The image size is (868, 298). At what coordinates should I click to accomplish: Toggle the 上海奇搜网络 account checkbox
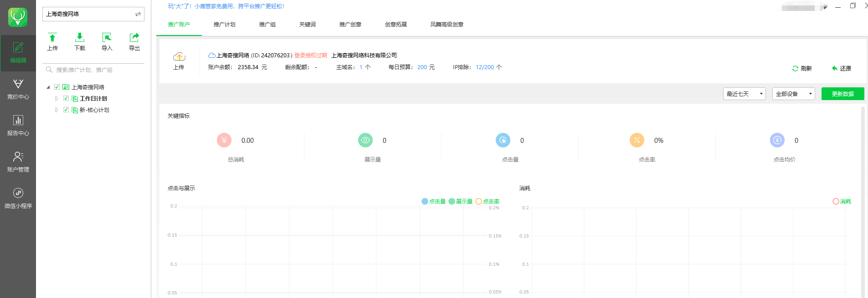pos(57,87)
